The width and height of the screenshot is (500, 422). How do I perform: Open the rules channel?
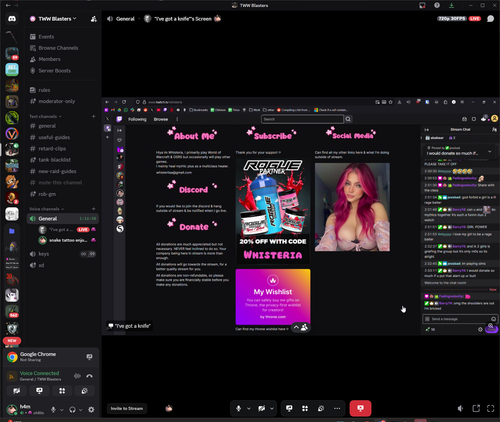63,90
